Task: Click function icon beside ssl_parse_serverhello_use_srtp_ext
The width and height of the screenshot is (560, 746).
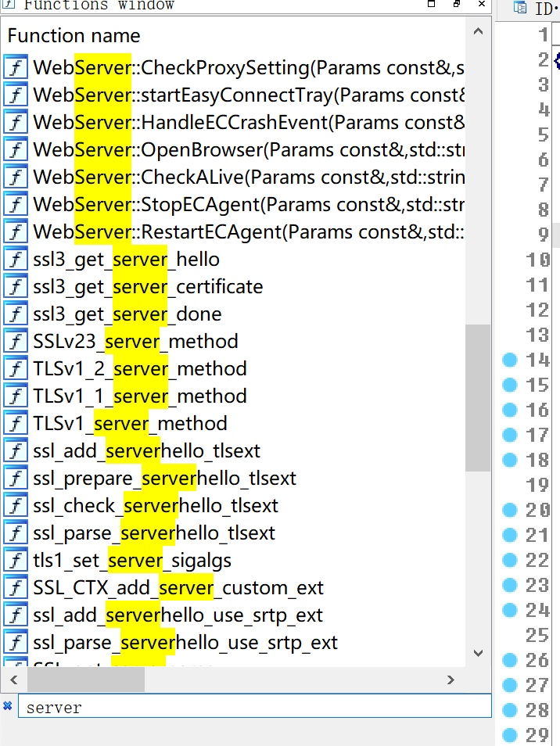Action: (x=16, y=642)
